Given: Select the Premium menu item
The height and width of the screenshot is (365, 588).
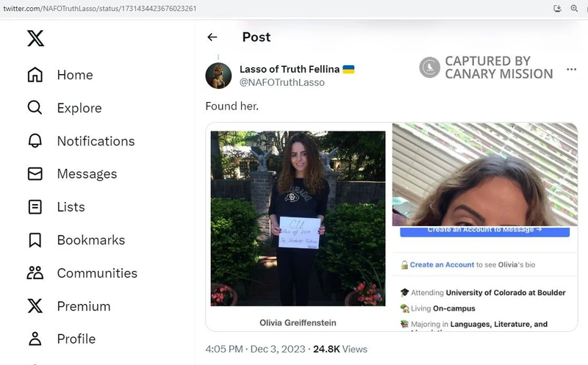Looking at the screenshot, I should [x=69, y=306].
